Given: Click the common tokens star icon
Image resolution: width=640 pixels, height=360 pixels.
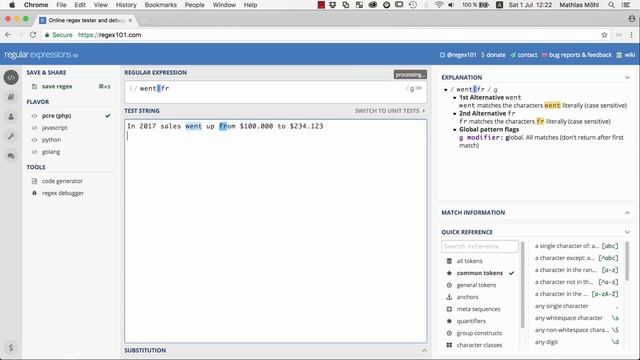Looking at the screenshot, I should coord(449,273).
